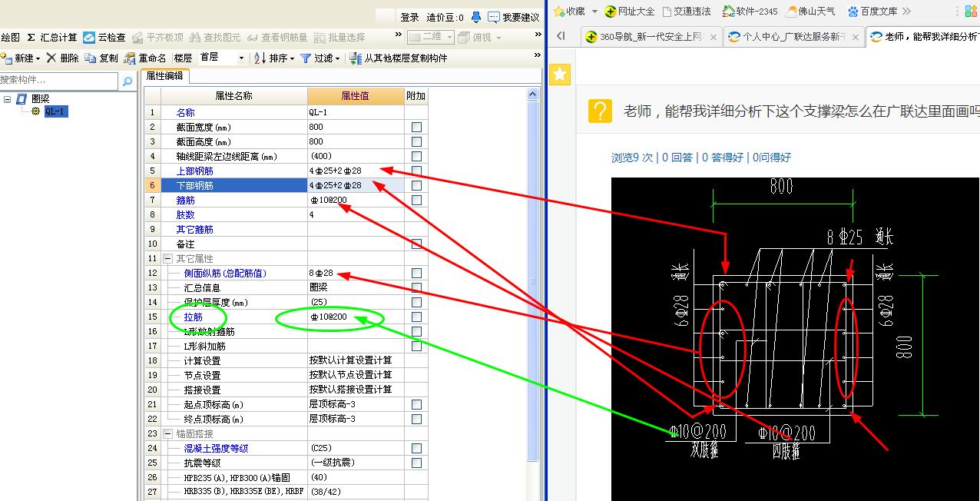The width and height of the screenshot is (980, 501).
Task: Tick 附加 checkbox for 抗震等级 row
Action: click(416, 463)
